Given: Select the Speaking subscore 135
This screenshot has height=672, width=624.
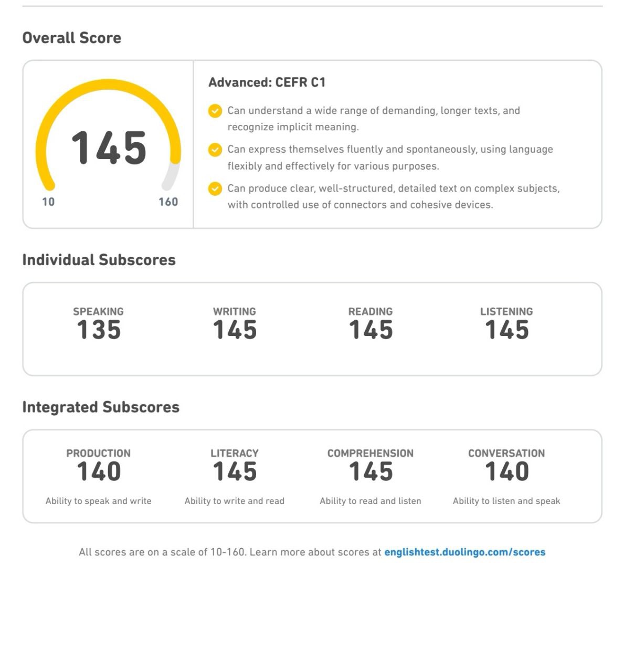Looking at the screenshot, I should pyautogui.click(x=99, y=330).
